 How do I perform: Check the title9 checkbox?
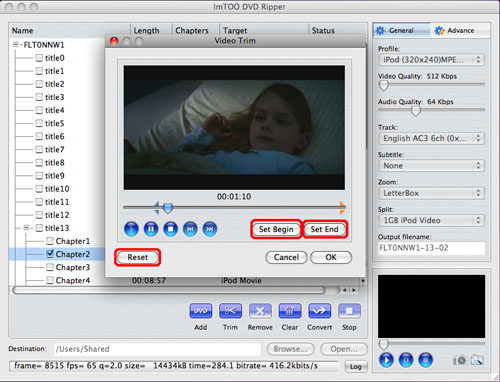[39, 176]
